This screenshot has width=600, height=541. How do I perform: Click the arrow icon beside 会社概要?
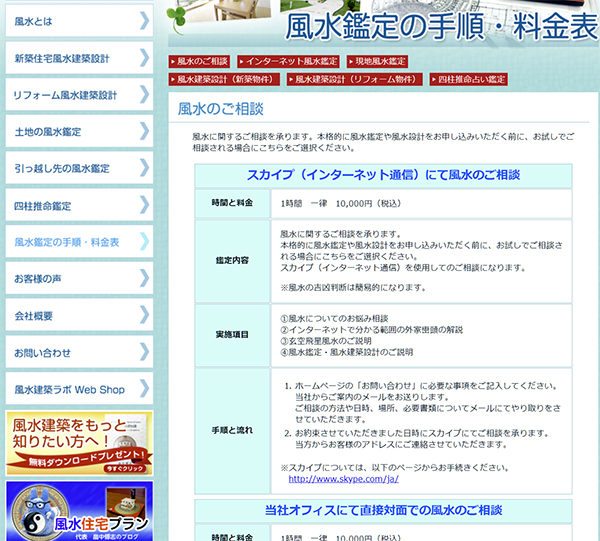click(x=144, y=316)
